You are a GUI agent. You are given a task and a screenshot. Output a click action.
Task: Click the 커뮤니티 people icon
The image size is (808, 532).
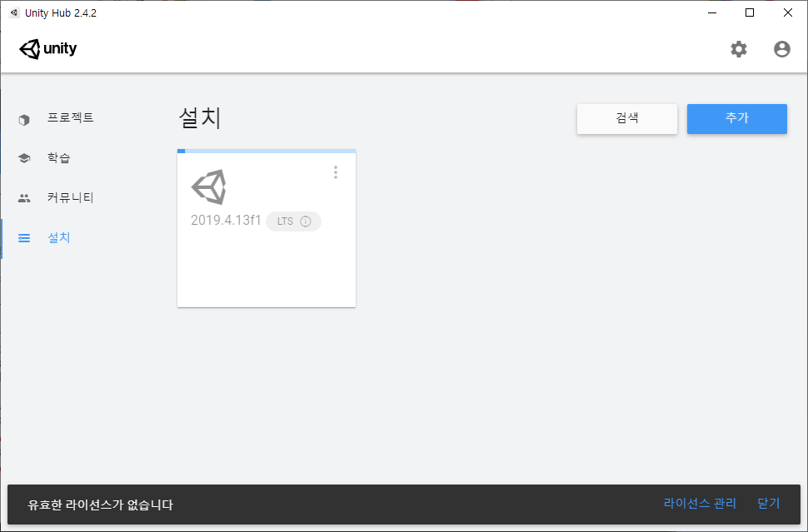click(x=23, y=198)
